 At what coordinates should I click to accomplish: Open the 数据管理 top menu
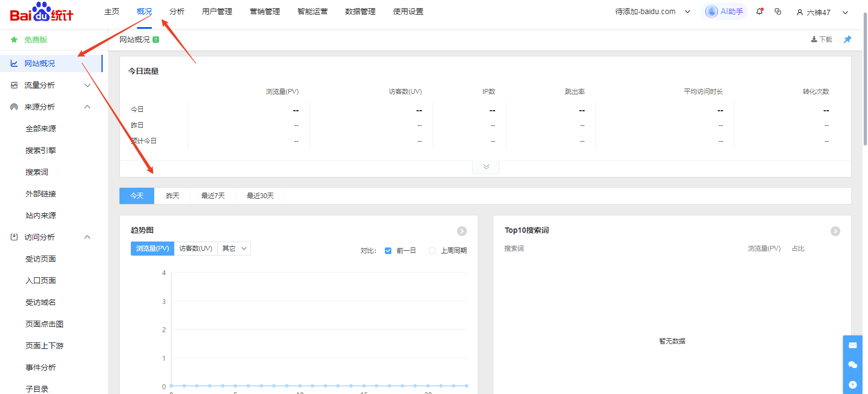[360, 11]
